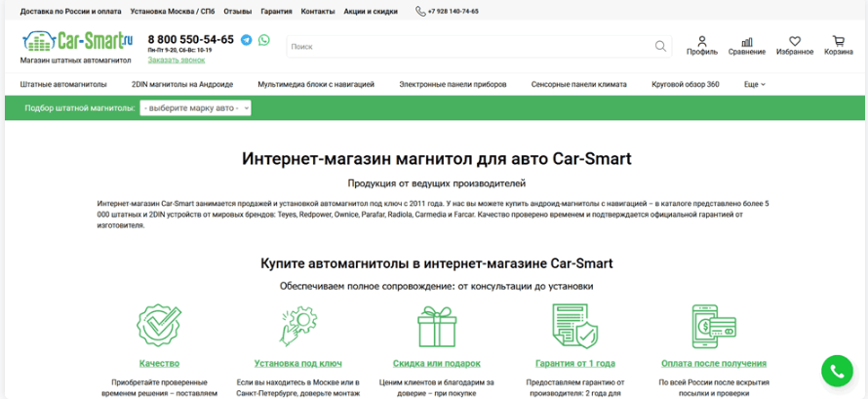Click the Car-Smart.ru logo
Image resolution: width=868 pixels, height=399 pixels.
pos(77,40)
